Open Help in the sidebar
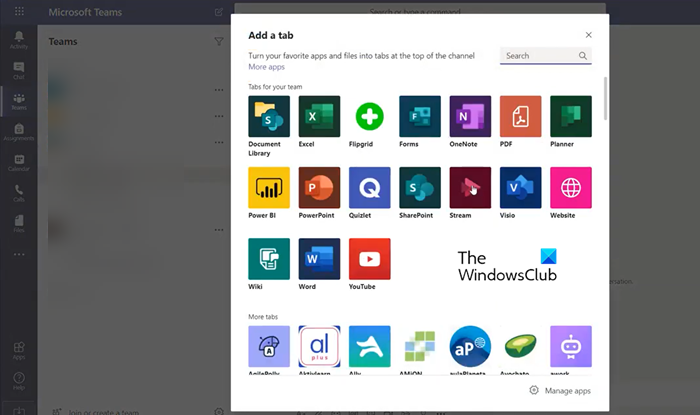This screenshot has width=700, height=415. click(x=19, y=381)
